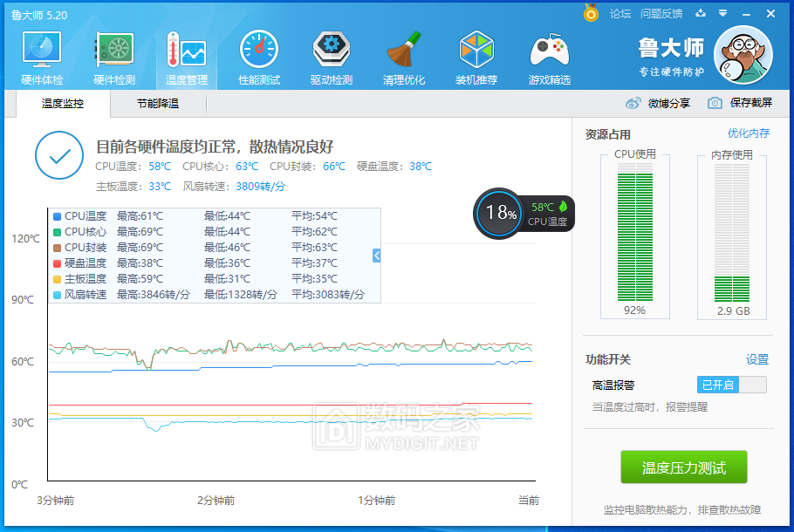
Task: Click the 论坛 forum link
Action: (619, 13)
